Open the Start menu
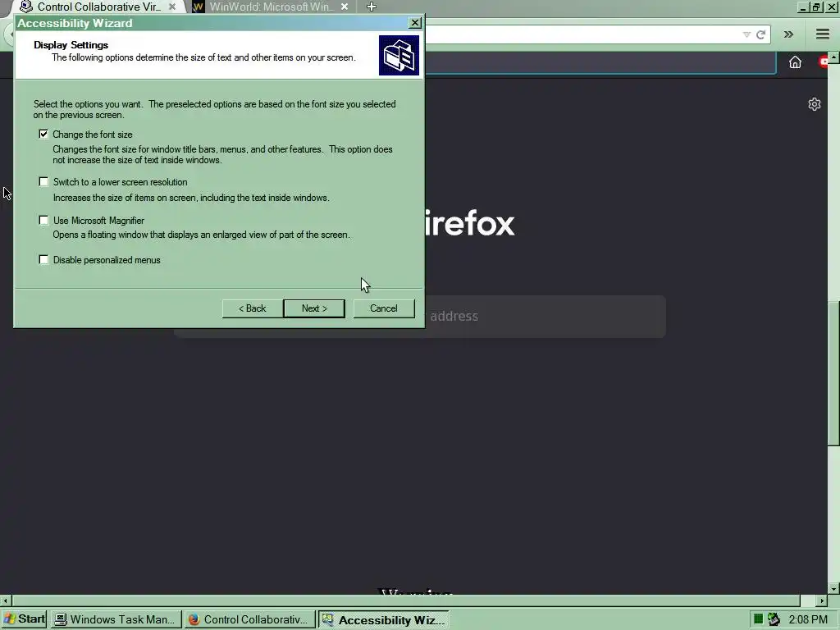This screenshot has height=630, width=840. click(x=24, y=619)
